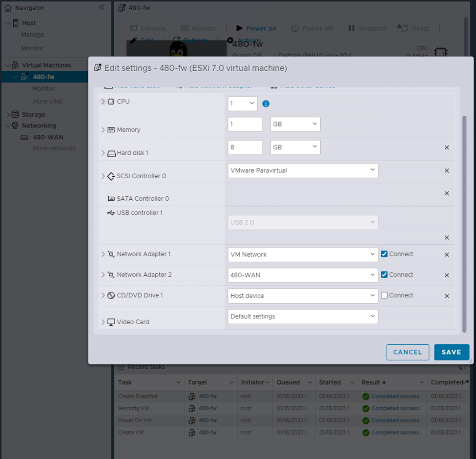Click the CPU chip icon in settings
This screenshot has height=459, width=476.
111,102
